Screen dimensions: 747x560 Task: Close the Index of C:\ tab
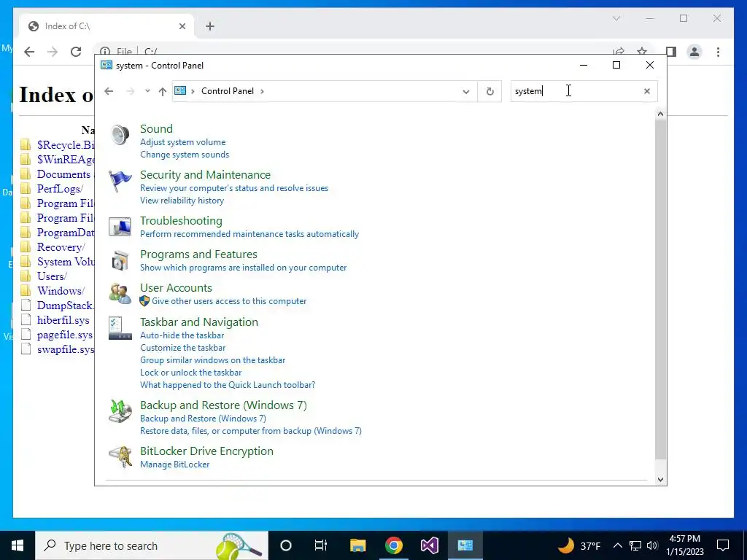point(182,26)
